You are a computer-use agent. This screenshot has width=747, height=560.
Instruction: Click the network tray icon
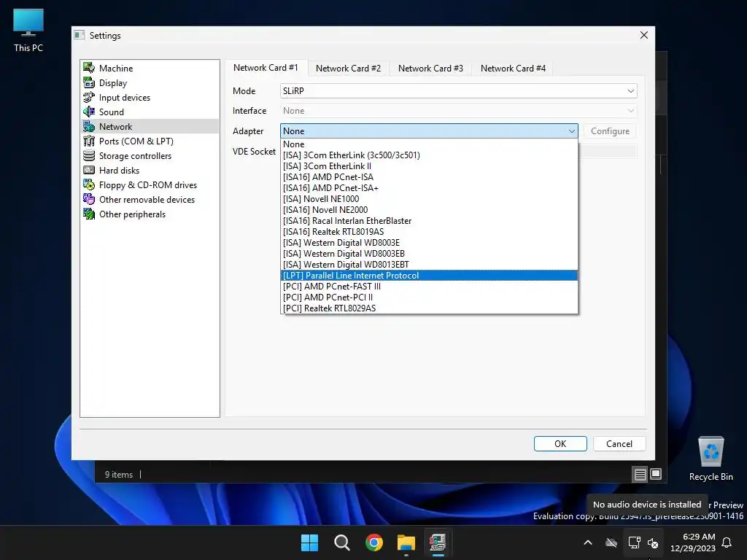click(634, 542)
